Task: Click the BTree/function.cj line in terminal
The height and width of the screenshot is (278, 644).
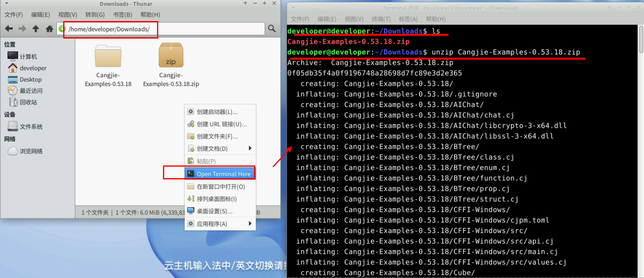Action: pyautogui.click(x=411, y=178)
